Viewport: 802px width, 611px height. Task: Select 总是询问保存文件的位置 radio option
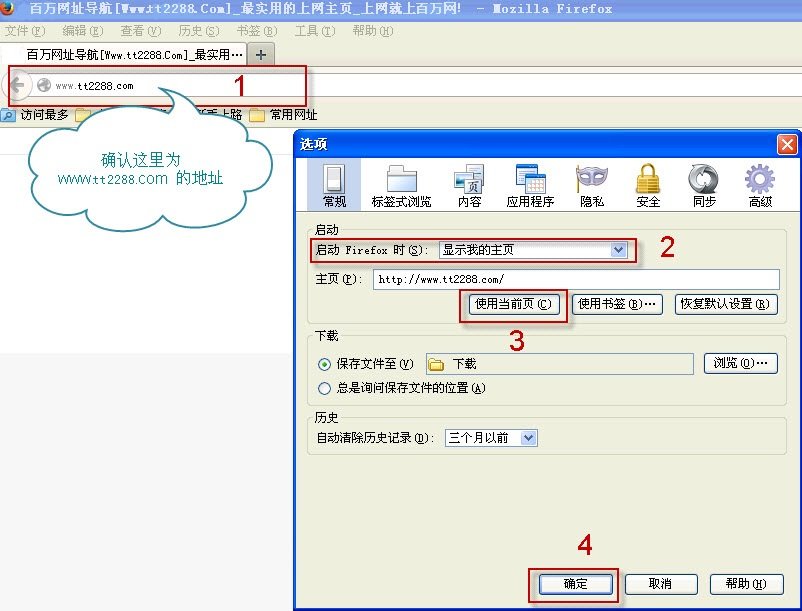(324, 388)
